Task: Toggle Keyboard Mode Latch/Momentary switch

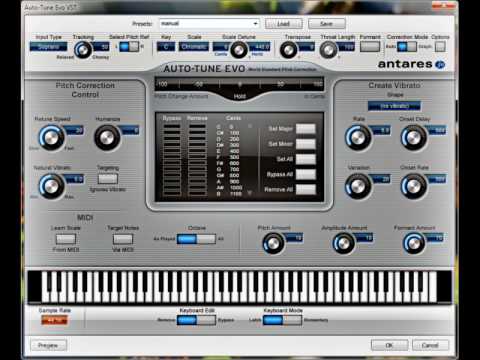Action: coord(282,320)
